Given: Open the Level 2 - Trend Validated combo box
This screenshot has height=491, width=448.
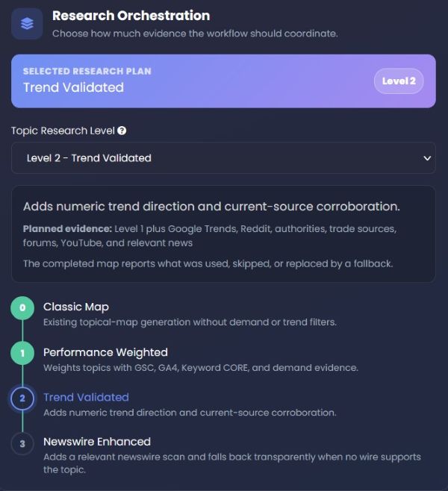Looking at the screenshot, I should (223, 158).
